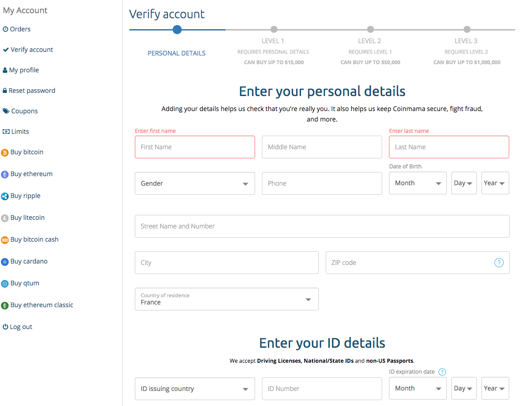This screenshot has width=532, height=406.
Task: Click the ZIP code help question mark
Action: click(499, 263)
